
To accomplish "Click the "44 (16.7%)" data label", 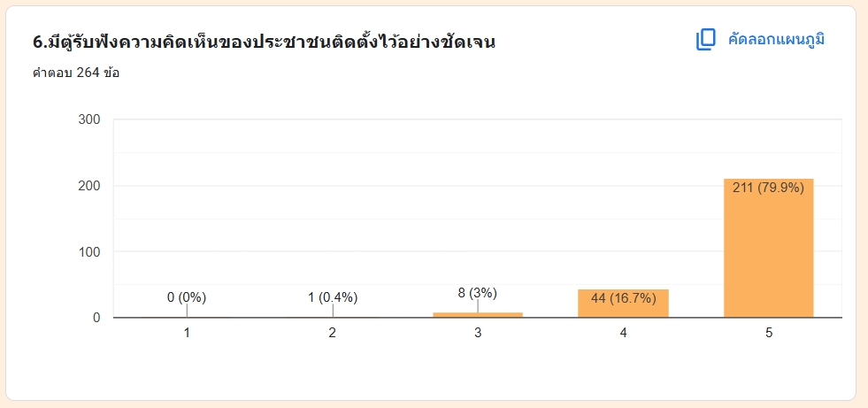I will [623, 298].
